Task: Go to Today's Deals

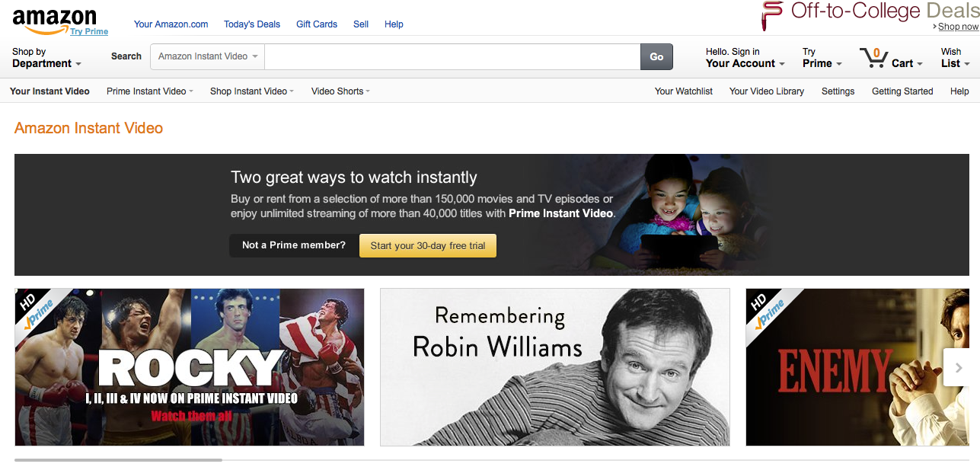Action: [252, 24]
